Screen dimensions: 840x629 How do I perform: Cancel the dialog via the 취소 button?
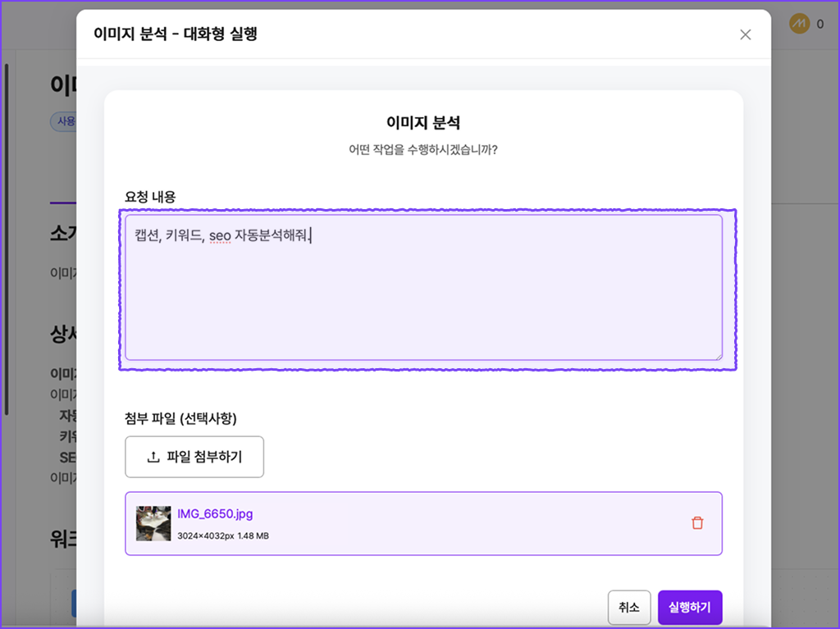[628, 608]
